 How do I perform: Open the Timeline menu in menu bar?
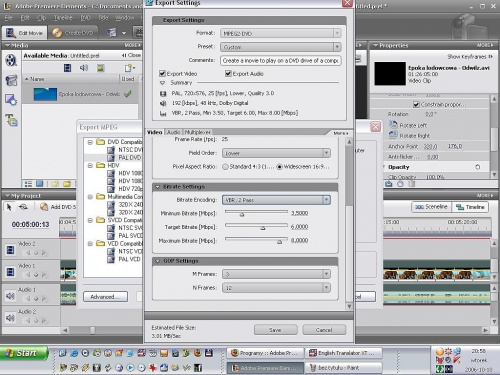point(63,18)
